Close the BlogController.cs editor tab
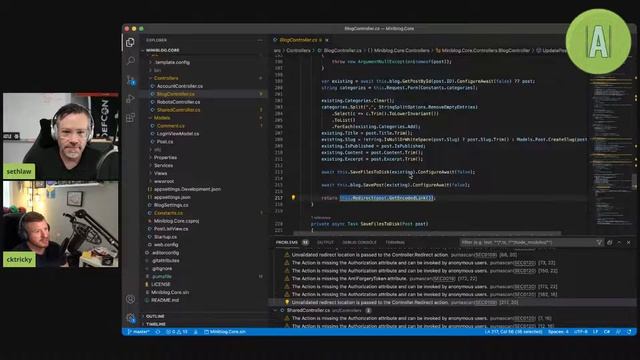This screenshot has height=360, width=640. pyautogui.click(x=327, y=40)
